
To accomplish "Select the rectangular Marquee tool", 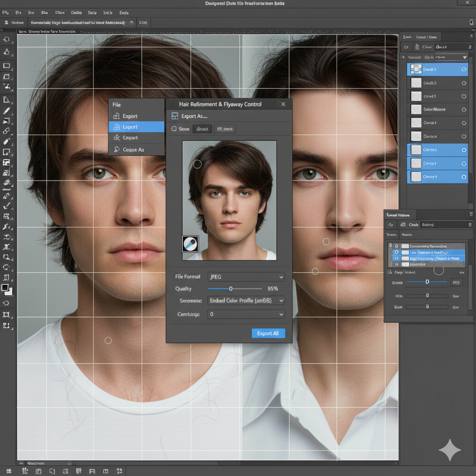I will click(x=7, y=66).
